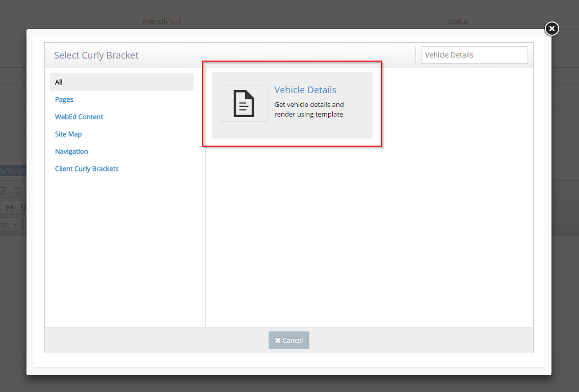Open the Navigation category
This screenshot has width=579, height=392.
[x=71, y=151]
